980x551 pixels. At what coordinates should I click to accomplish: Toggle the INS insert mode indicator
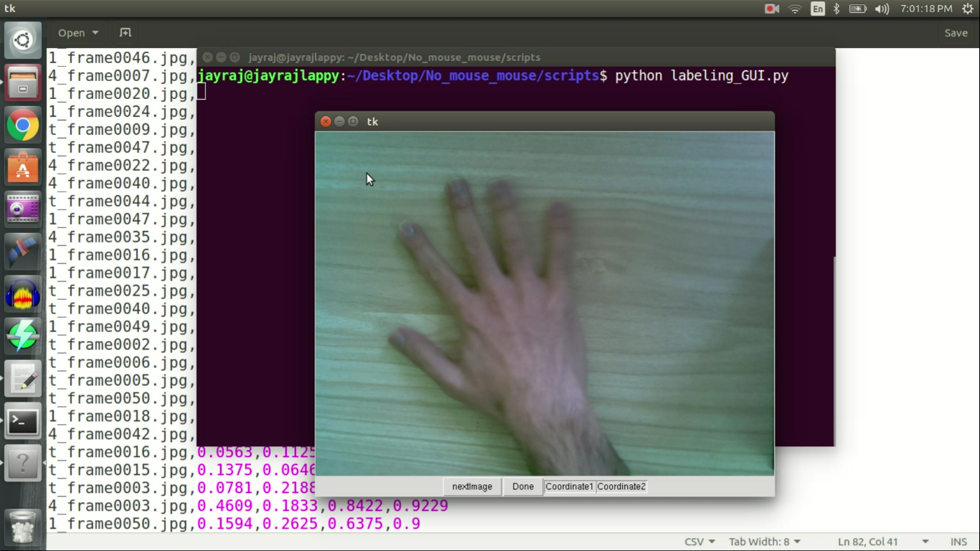click(958, 542)
